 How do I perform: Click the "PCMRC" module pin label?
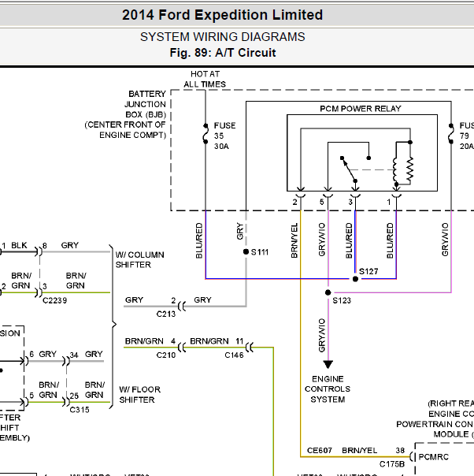click(x=433, y=457)
